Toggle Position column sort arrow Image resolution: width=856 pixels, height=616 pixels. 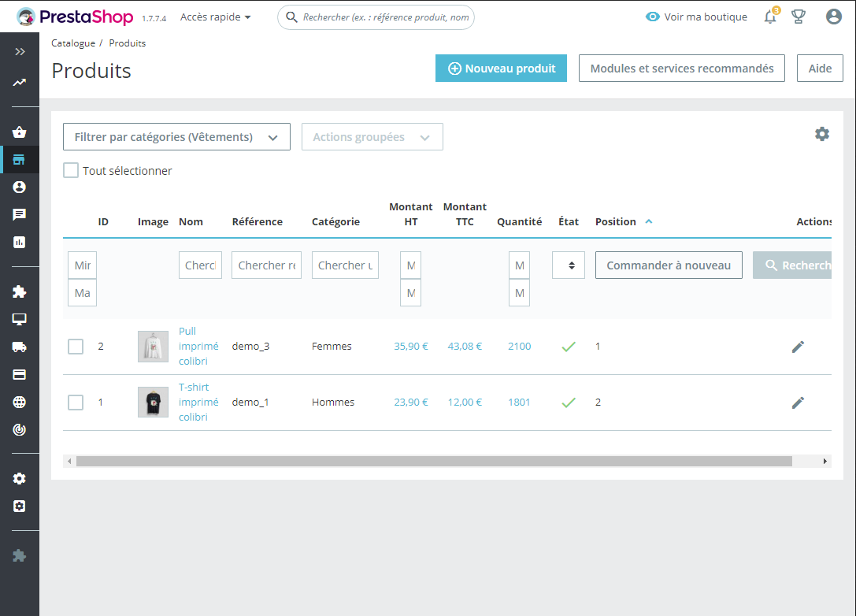(649, 221)
